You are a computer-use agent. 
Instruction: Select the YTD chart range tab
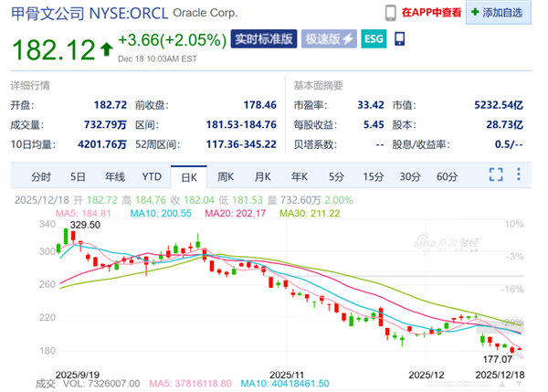click(x=152, y=176)
